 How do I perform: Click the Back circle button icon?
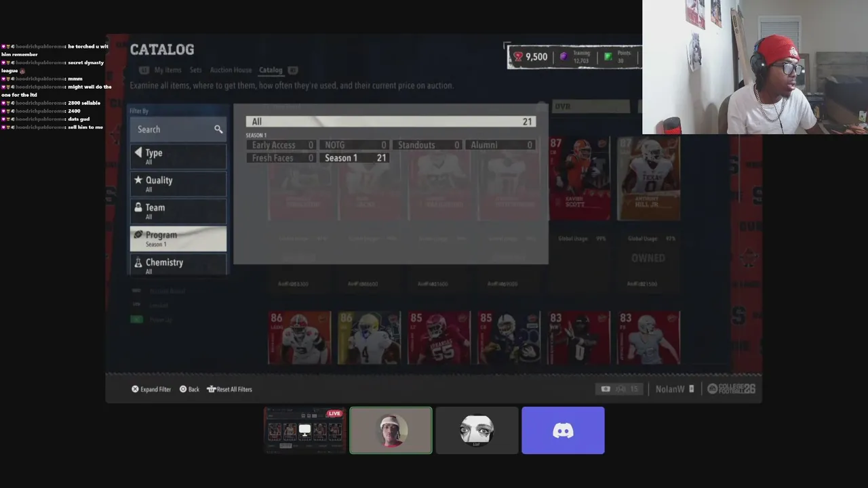(183, 389)
